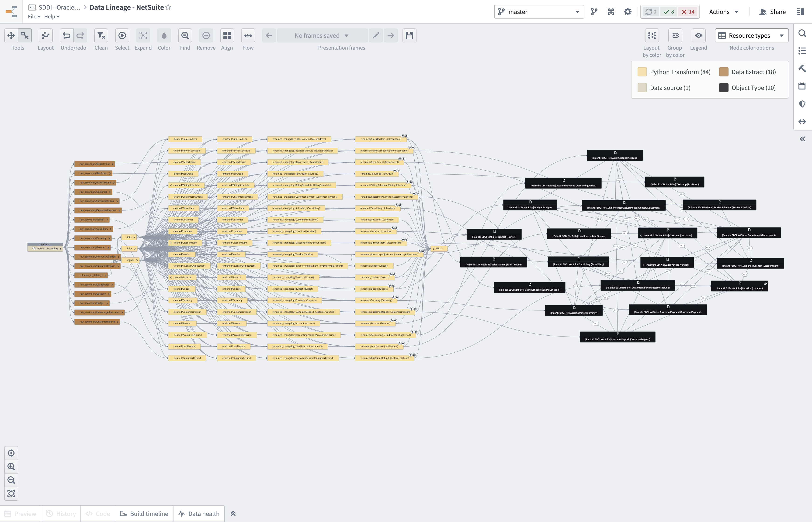
Task: Activate the selection pointer tool
Action: point(25,36)
